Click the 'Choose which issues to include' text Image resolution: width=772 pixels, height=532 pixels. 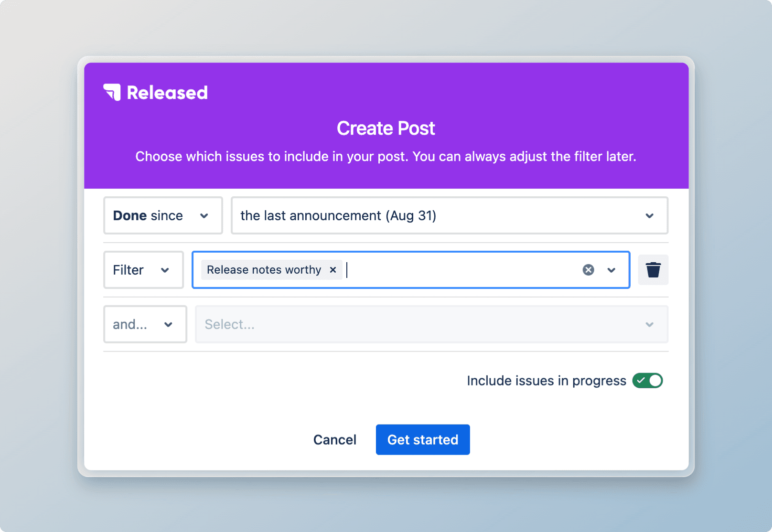pyautogui.click(x=386, y=156)
